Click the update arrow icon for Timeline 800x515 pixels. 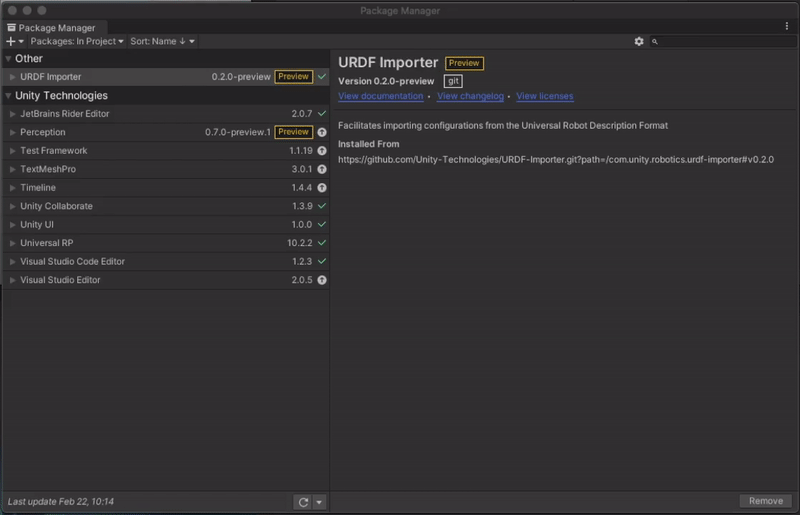point(322,188)
